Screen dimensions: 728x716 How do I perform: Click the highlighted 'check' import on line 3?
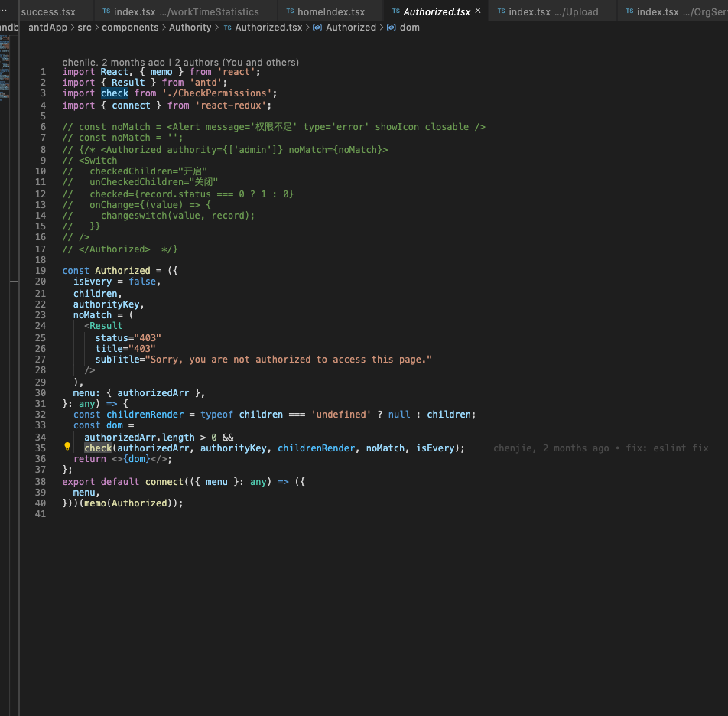[x=115, y=93]
